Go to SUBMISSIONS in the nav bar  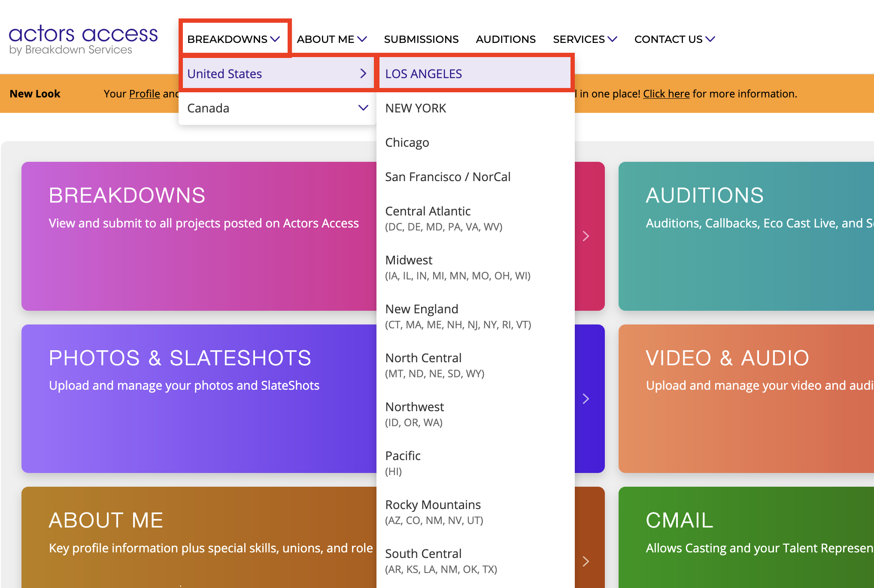click(421, 39)
